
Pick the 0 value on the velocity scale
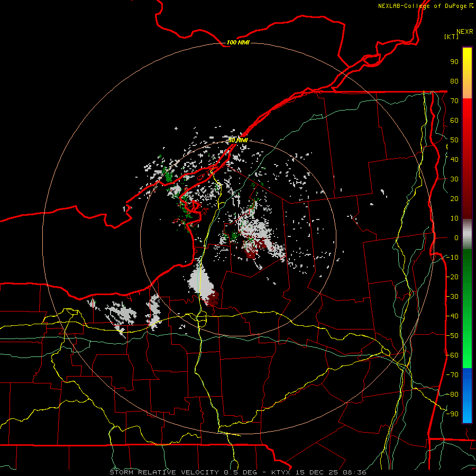pos(456,237)
